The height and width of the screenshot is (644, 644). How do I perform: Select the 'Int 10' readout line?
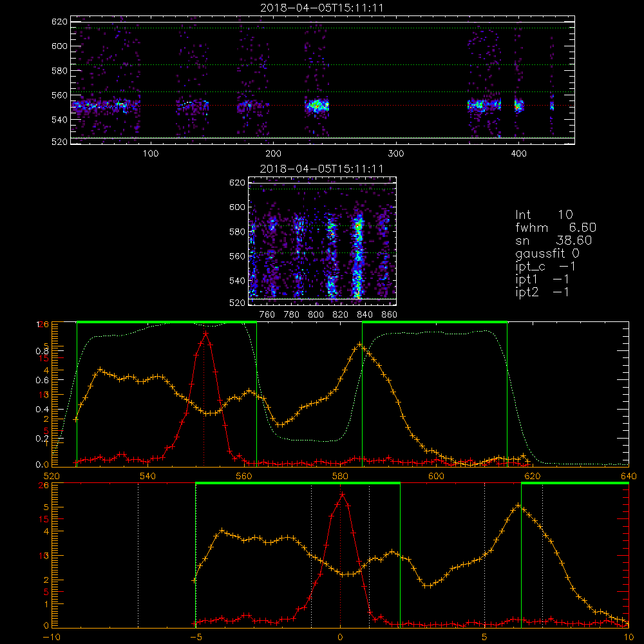pyautogui.click(x=544, y=214)
